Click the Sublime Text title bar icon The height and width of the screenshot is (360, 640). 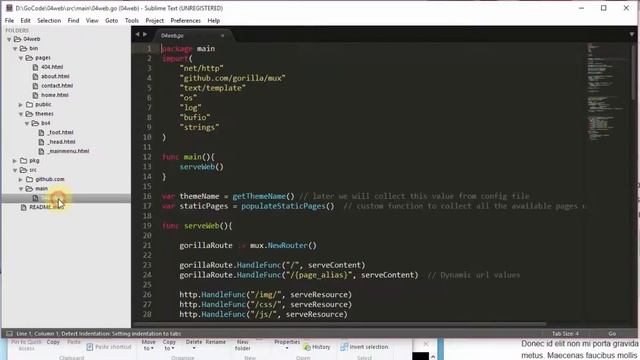[9, 8]
